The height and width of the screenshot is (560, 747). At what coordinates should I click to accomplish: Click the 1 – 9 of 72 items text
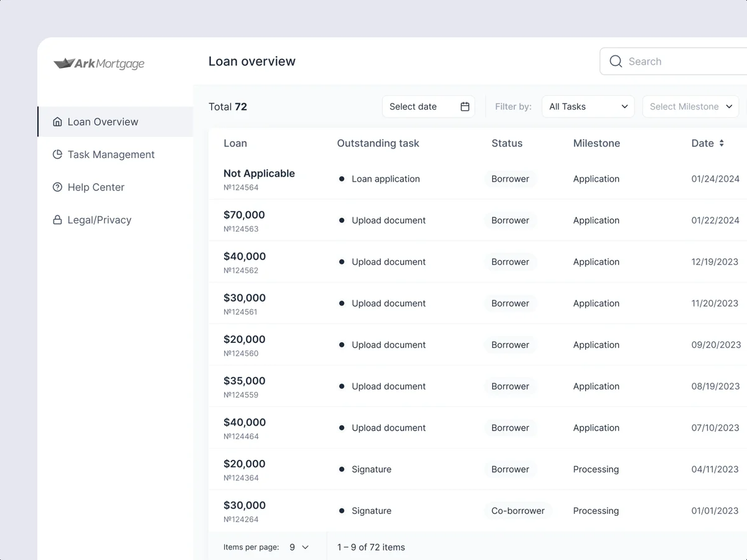coord(371,548)
